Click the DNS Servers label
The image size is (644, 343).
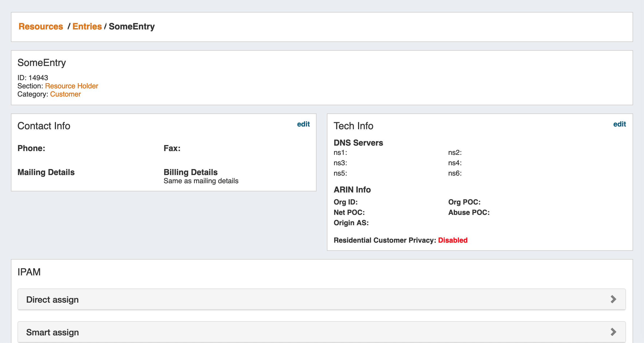pyautogui.click(x=358, y=143)
